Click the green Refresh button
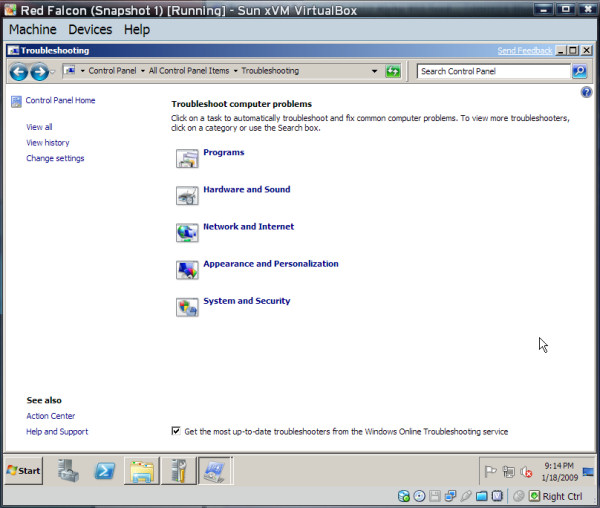The height and width of the screenshot is (508, 600). [393, 71]
